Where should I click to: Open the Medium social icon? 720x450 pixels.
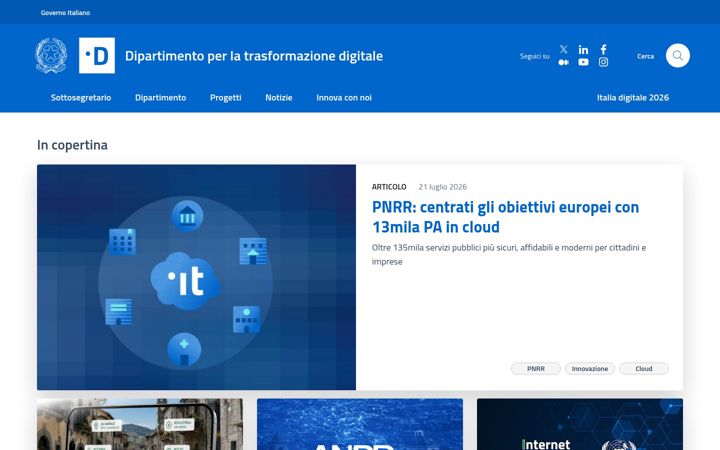[563, 62]
